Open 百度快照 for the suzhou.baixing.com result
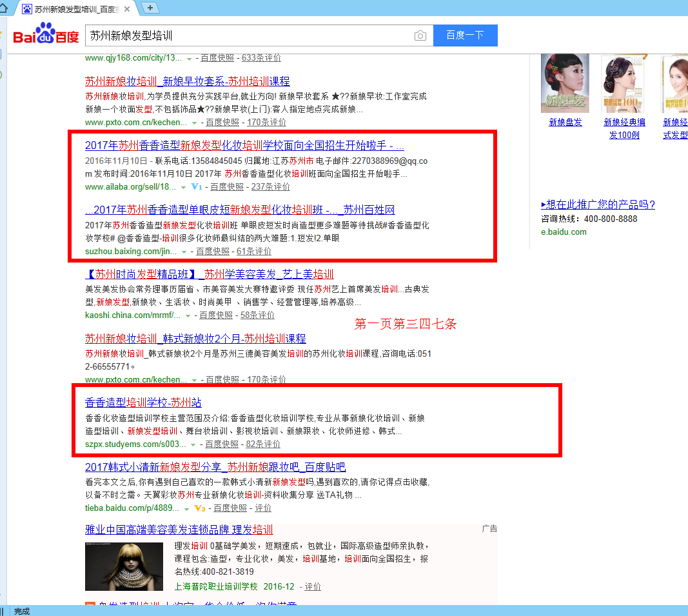Image resolution: width=688 pixels, height=616 pixels. tap(212, 252)
